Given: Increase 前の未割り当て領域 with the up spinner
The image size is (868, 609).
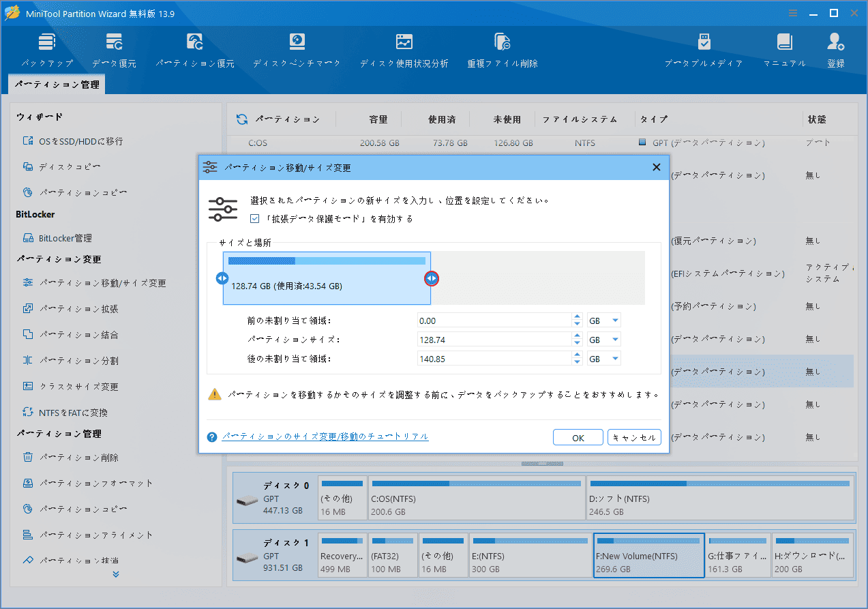Looking at the screenshot, I should tap(578, 317).
